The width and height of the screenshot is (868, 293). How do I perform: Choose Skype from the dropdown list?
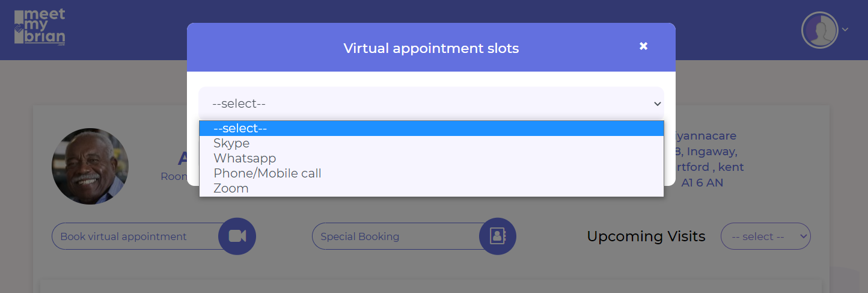[231, 143]
